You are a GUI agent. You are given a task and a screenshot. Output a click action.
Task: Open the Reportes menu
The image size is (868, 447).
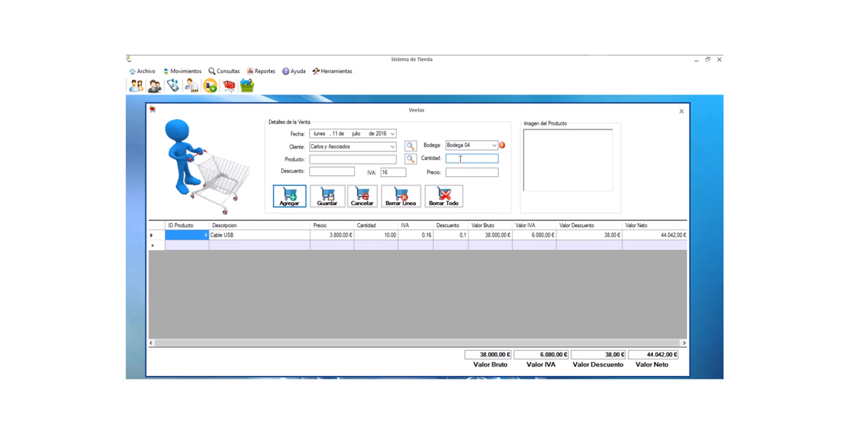click(x=261, y=71)
